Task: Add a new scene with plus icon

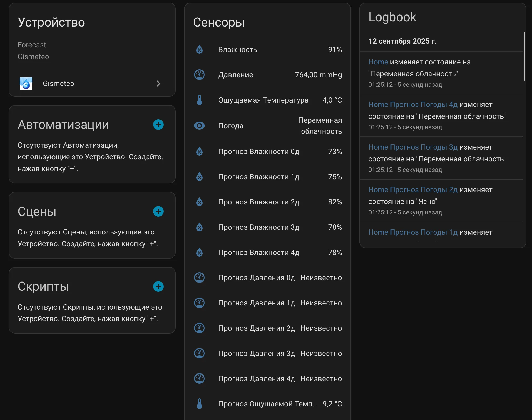Action: pos(158,211)
